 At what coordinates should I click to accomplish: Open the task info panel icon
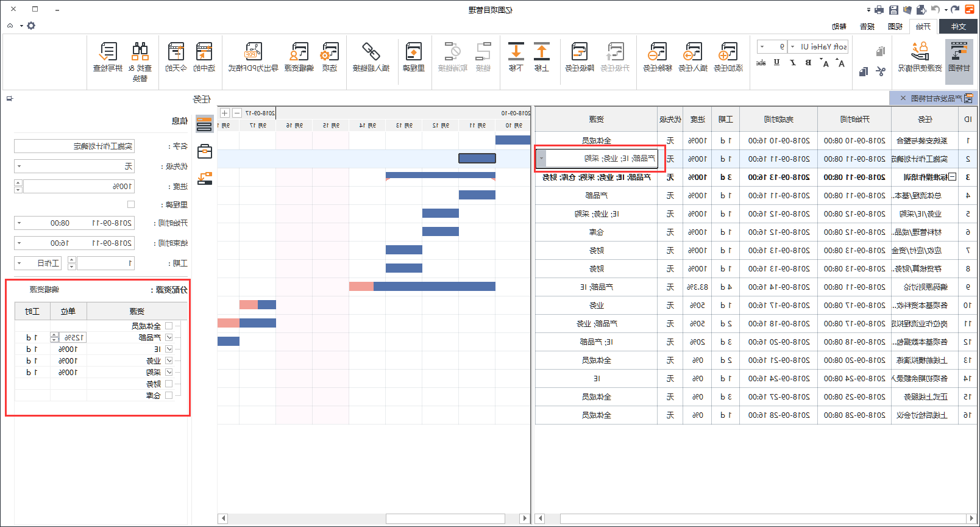tap(205, 124)
